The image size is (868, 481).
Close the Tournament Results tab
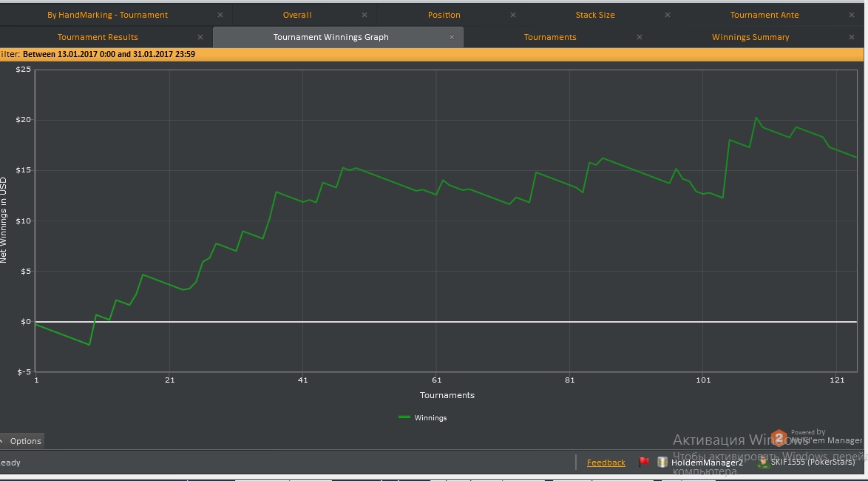(200, 37)
